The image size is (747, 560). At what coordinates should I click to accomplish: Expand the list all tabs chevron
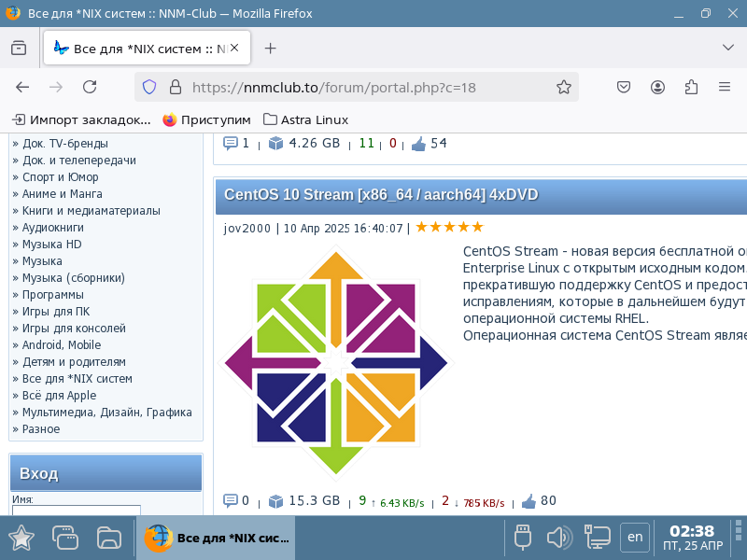point(728,49)
